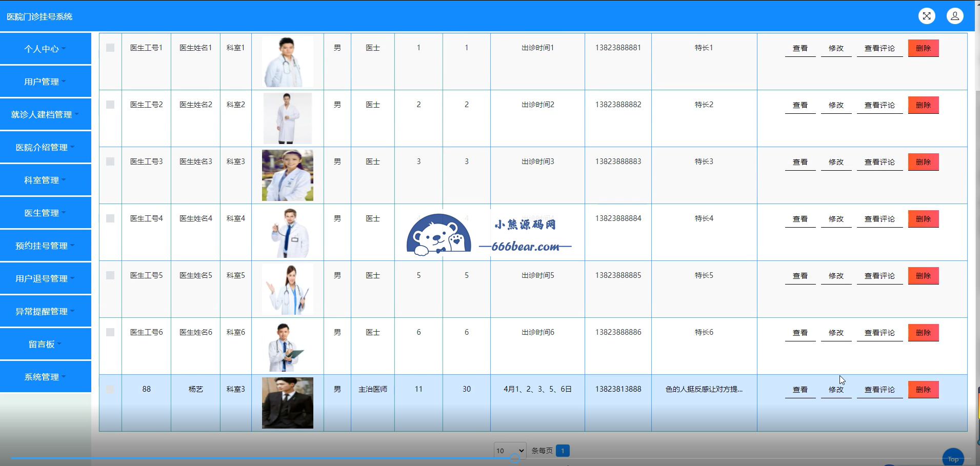Delete the 医生工号2 record
The width and height of the screenshot is (980, 466).
tap(923, 105)
